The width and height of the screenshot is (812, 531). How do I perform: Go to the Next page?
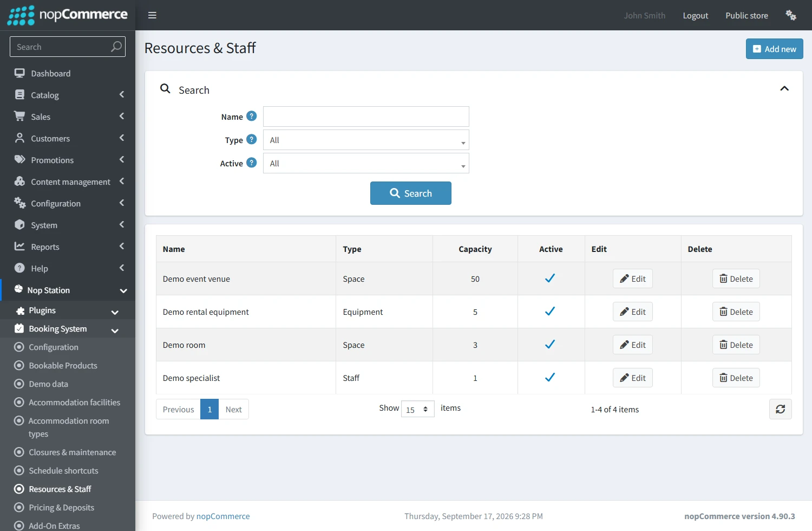pyautogui.click(x=233, y=409)
